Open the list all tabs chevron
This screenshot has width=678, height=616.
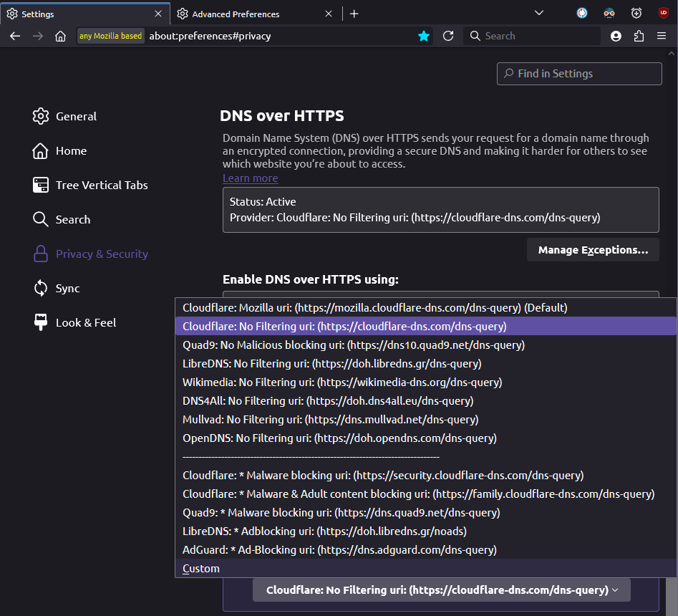pos(539,14)
